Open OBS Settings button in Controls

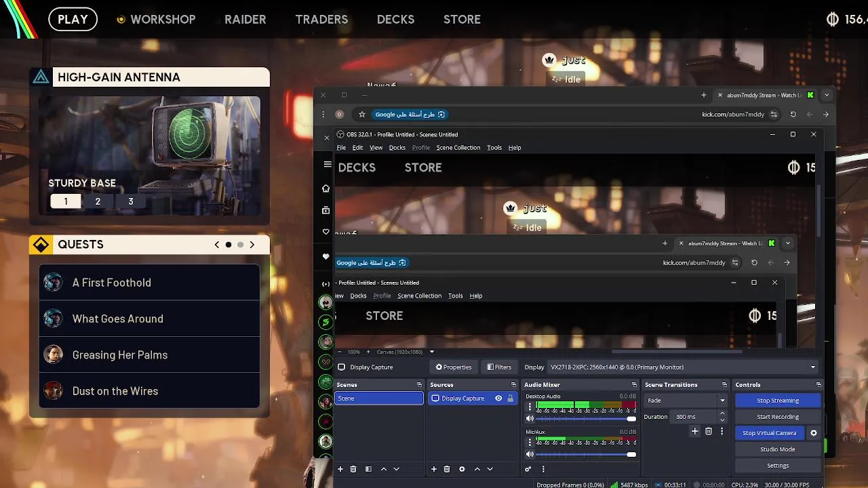pos(778,466)
